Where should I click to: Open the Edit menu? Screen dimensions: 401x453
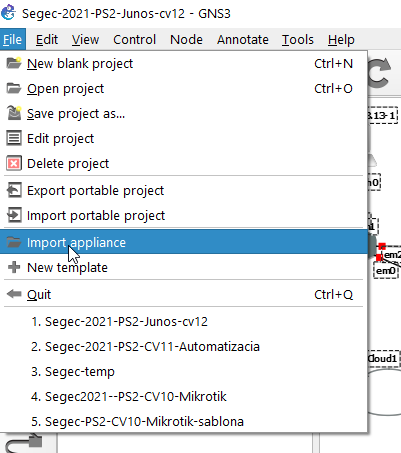47,40
